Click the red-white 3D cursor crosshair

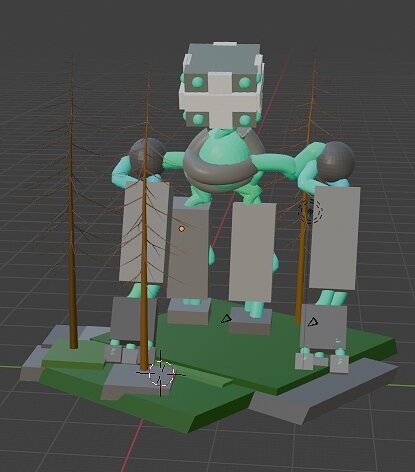(x=161, y=374)
